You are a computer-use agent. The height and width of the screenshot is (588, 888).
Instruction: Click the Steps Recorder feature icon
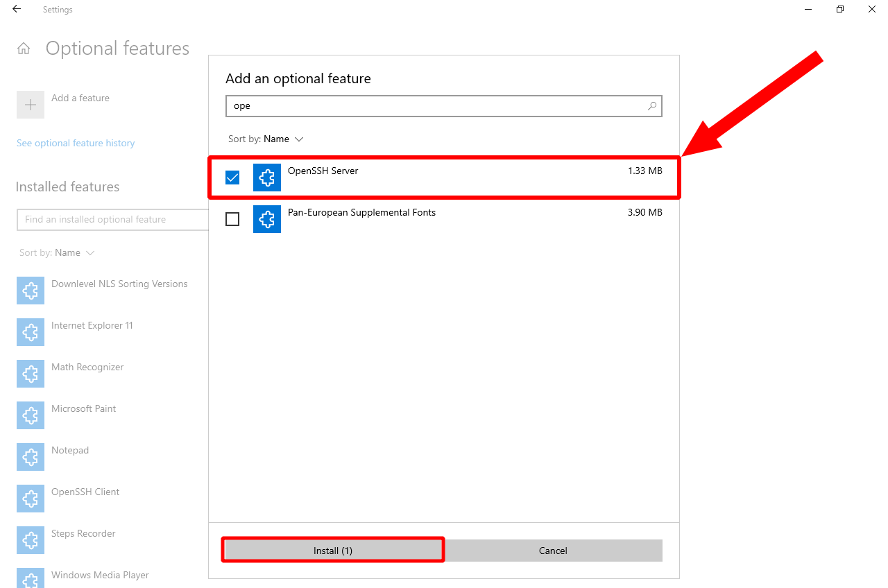[x=31, y=540]
